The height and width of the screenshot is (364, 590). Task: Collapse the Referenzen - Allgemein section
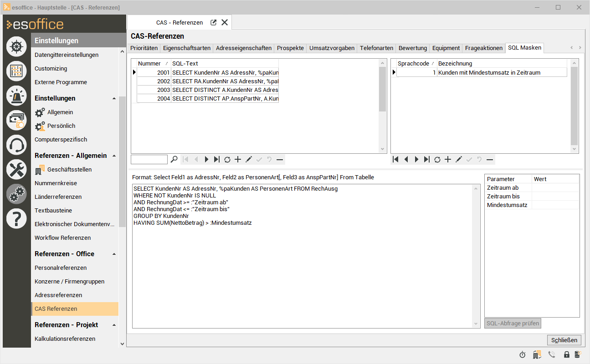click(x=114, y=156)
